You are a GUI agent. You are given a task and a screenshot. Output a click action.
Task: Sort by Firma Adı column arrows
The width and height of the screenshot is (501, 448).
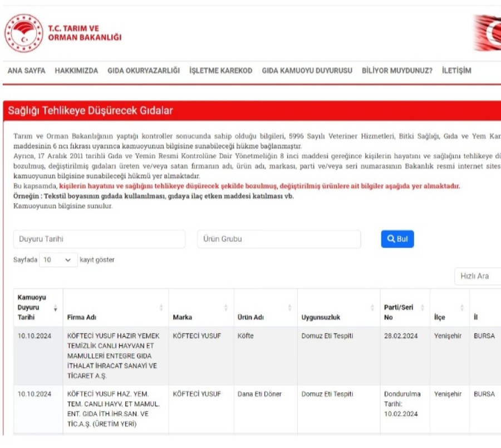click(161, 308)
